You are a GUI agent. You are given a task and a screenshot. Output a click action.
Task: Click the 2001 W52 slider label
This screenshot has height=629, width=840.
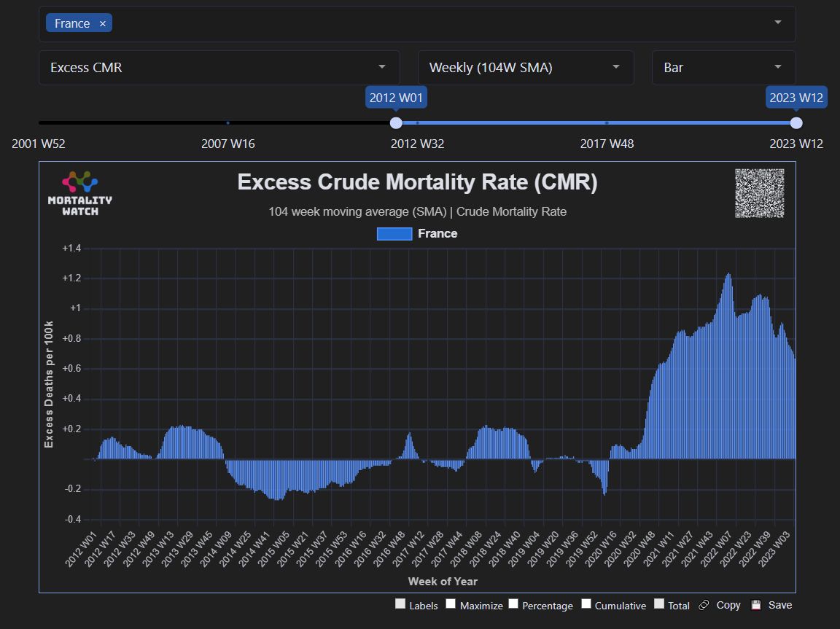[x=39, y=144]
